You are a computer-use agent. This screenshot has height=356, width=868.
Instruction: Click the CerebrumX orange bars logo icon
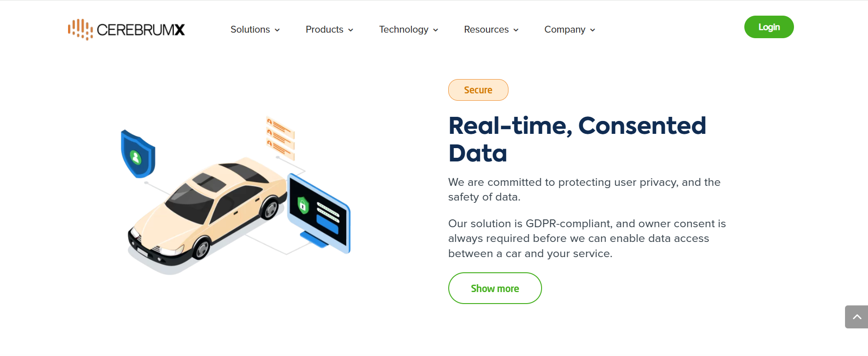(x=80, y=29)
